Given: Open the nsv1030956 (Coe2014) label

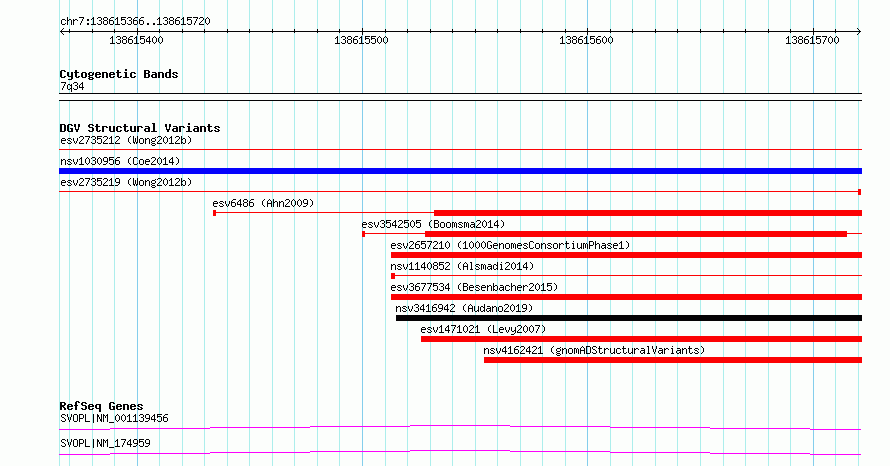Looking at the screenshot, I should [120, 161].
